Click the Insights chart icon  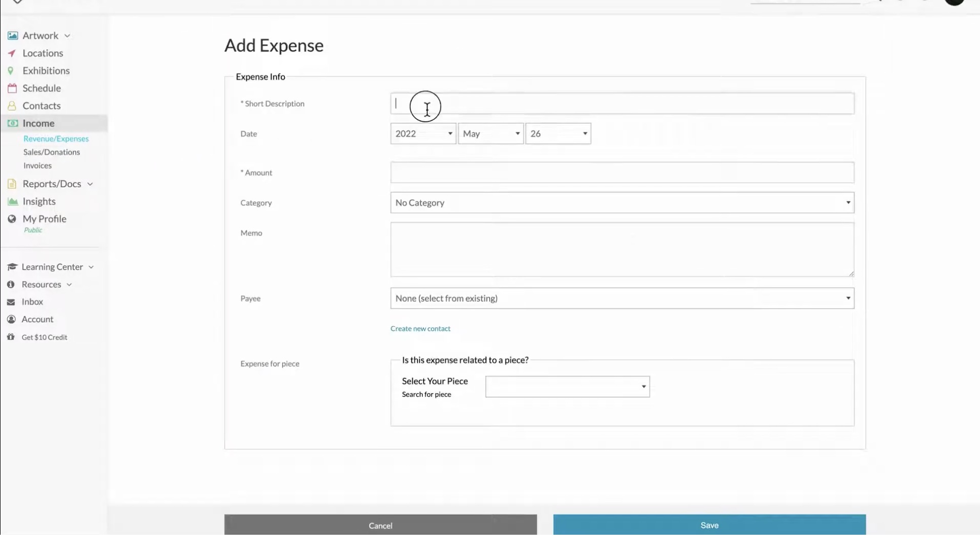(13, 201)
